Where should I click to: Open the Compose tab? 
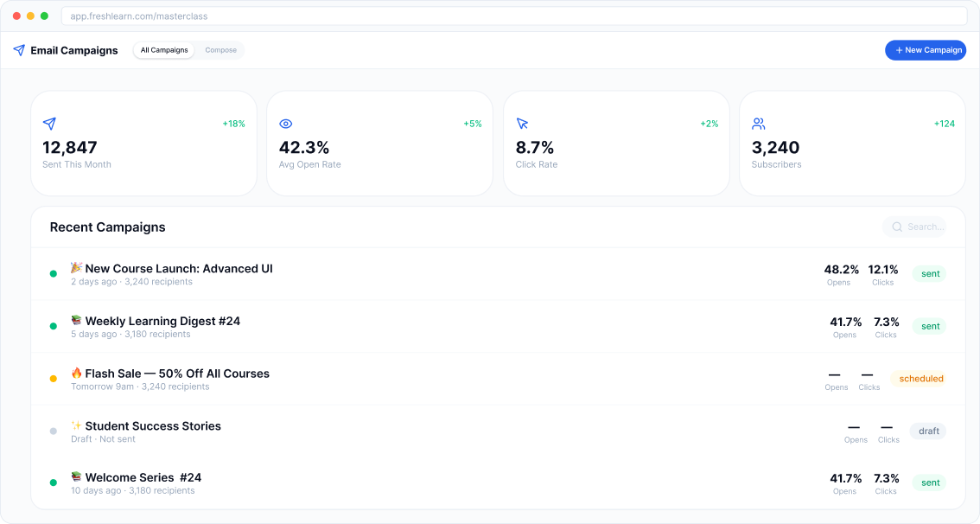[x=220, y=50]
